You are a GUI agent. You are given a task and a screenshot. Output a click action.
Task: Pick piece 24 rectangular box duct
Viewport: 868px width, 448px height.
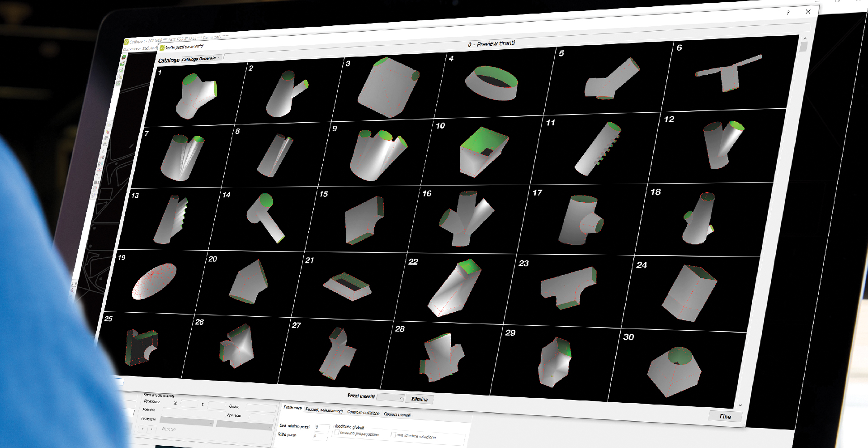[x=689, y=294]
